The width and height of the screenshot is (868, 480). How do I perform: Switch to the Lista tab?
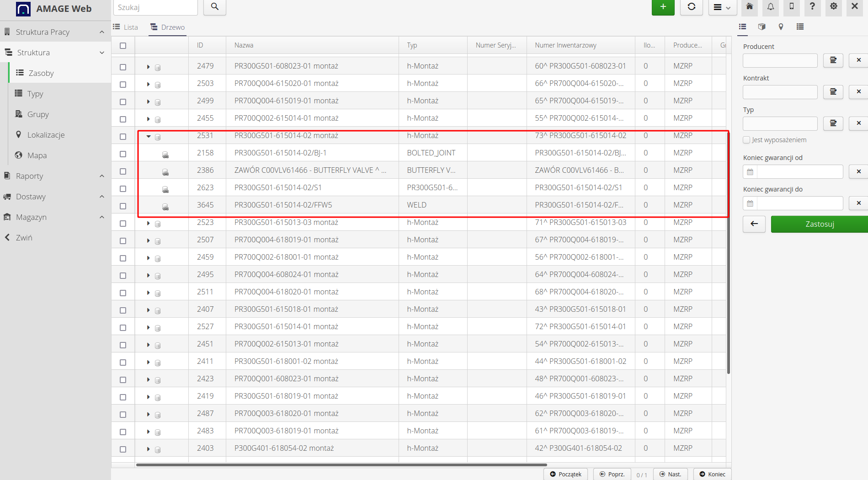126,27
